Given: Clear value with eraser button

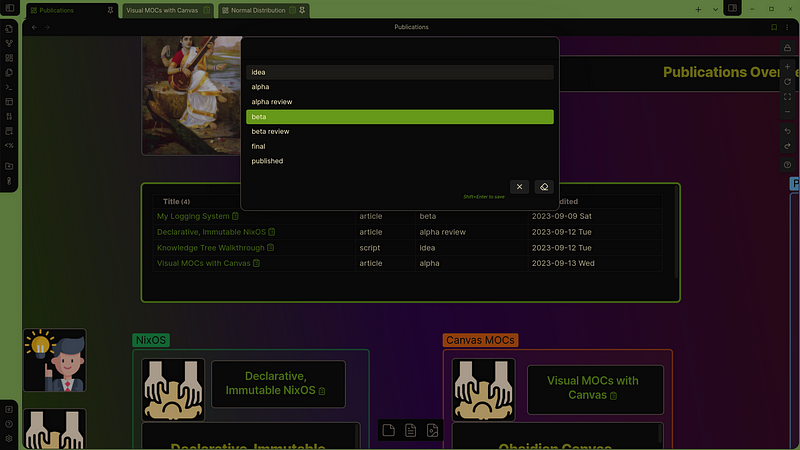Looking at the screenshot, I should point(544,187).
